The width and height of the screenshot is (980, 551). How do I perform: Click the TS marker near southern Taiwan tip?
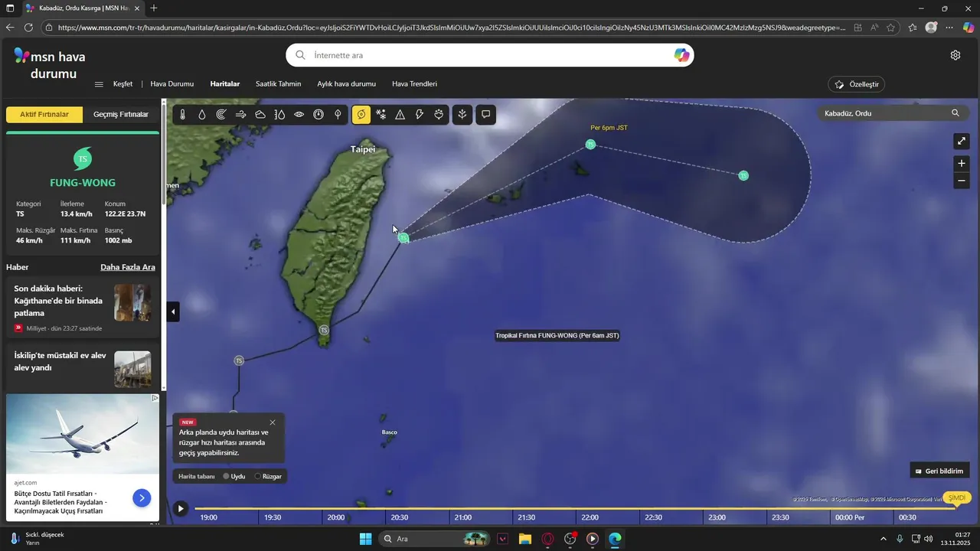click(324, 330)
